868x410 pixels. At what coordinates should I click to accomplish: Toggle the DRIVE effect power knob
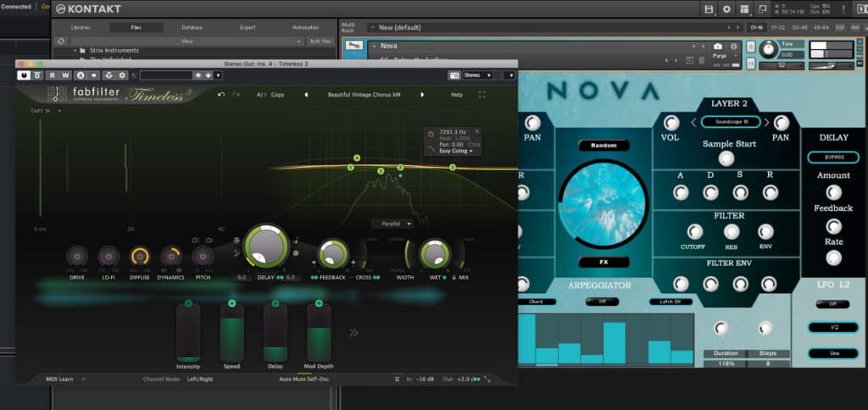click(77, 257)
